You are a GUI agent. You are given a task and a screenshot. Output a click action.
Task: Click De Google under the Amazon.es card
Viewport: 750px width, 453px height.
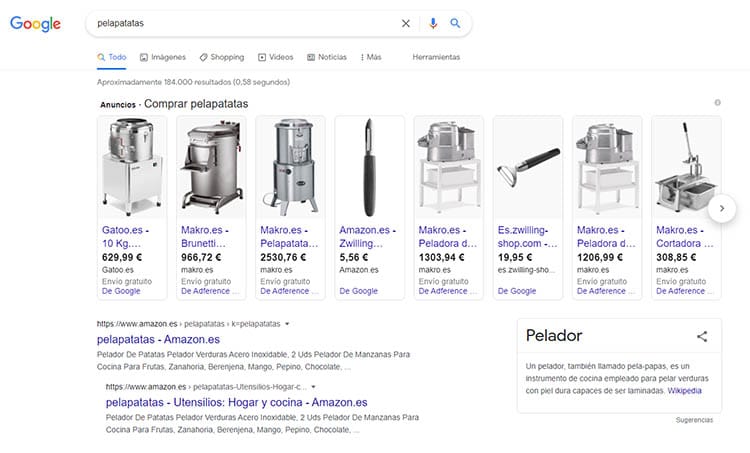[x=358, y=291]
